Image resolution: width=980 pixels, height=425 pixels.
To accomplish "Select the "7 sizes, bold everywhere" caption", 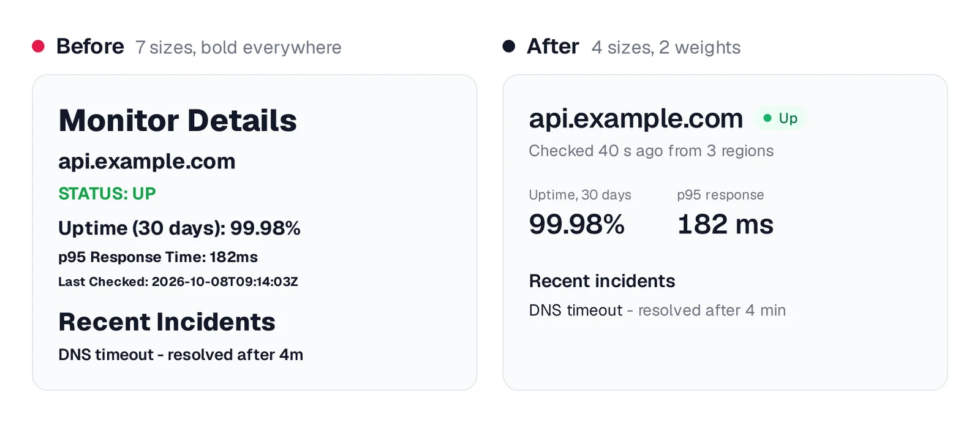I will pyautogui.click(x=238, y=48).
